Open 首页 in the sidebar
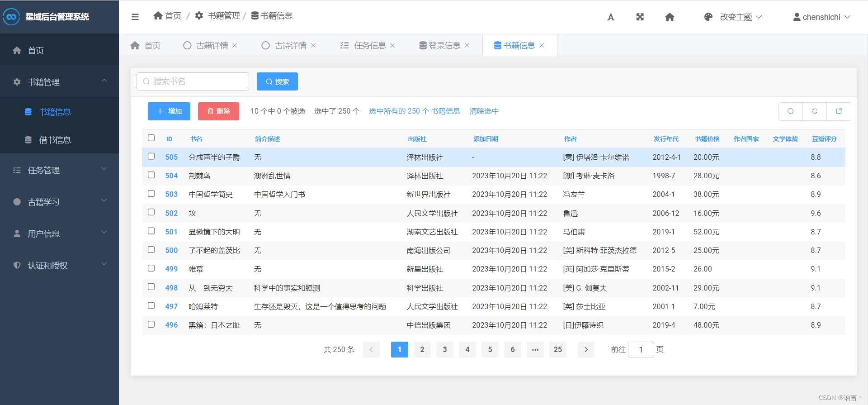This screenshot has width=868, height=405. pyautogui.click(x=59, y=50)
